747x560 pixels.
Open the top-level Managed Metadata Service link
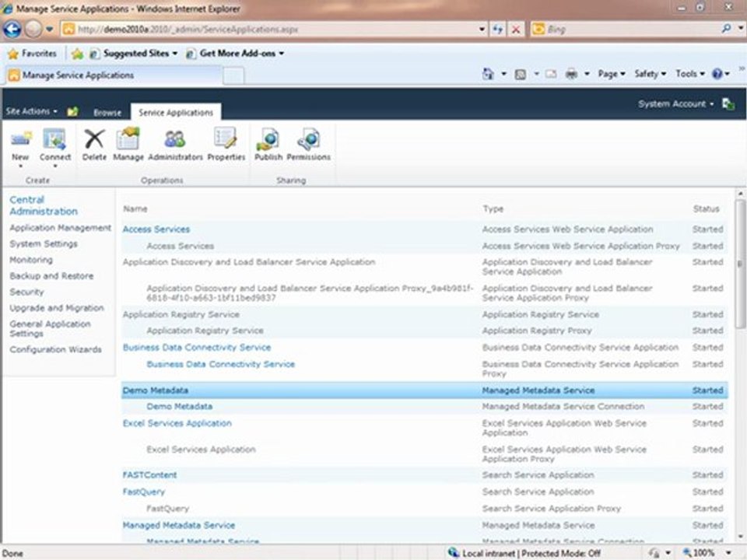click(179, 525)
